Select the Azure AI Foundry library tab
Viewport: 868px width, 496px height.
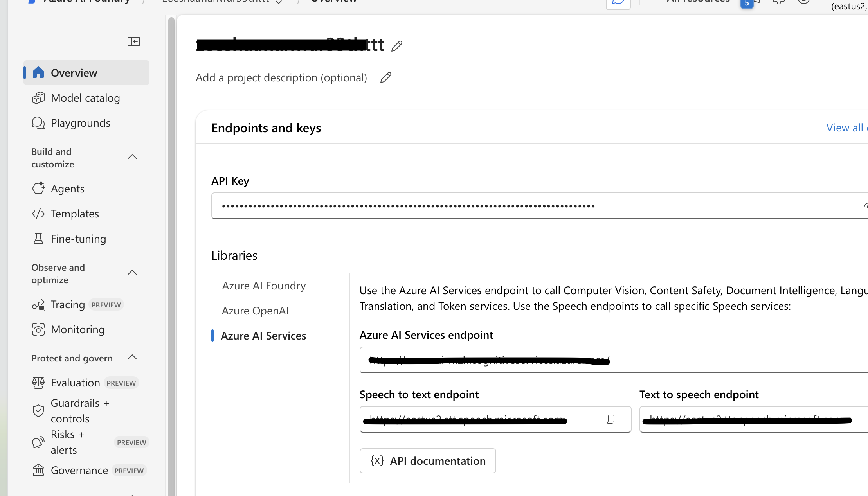coord(264,286)
